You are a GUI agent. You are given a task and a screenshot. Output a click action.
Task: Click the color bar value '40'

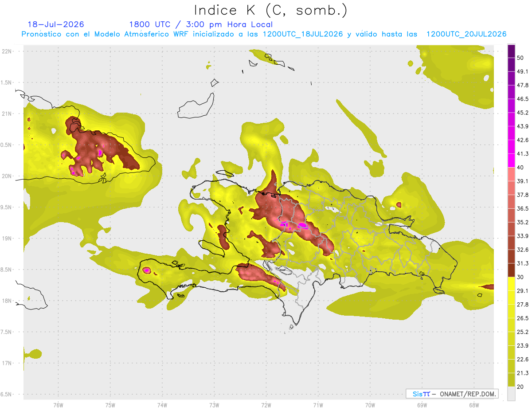tap(520, 167)
